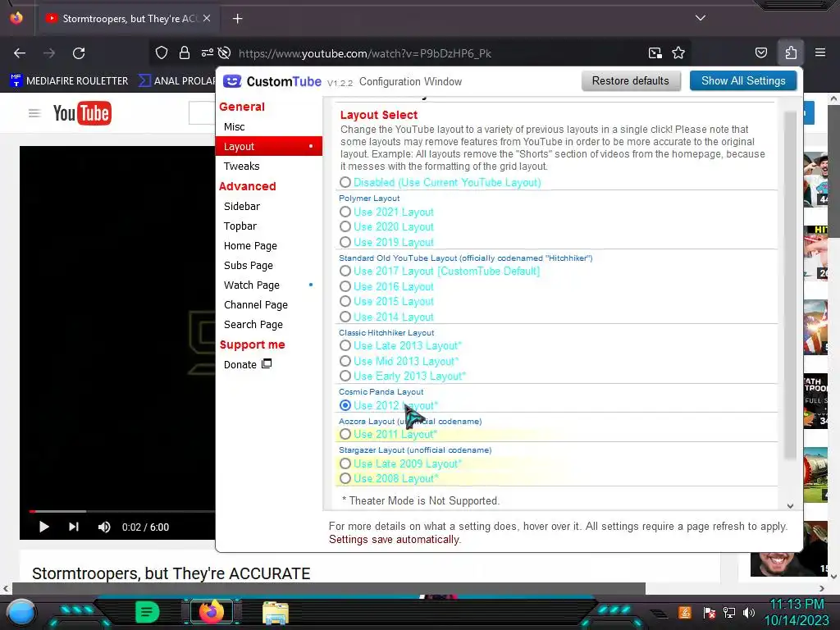Open the green notes app on taskbar

click(147, 612)
